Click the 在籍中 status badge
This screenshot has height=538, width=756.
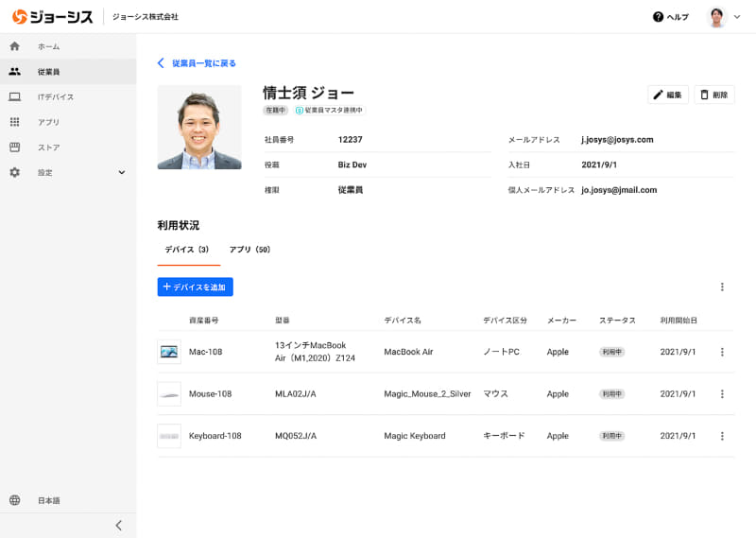(x=275, y=110)
